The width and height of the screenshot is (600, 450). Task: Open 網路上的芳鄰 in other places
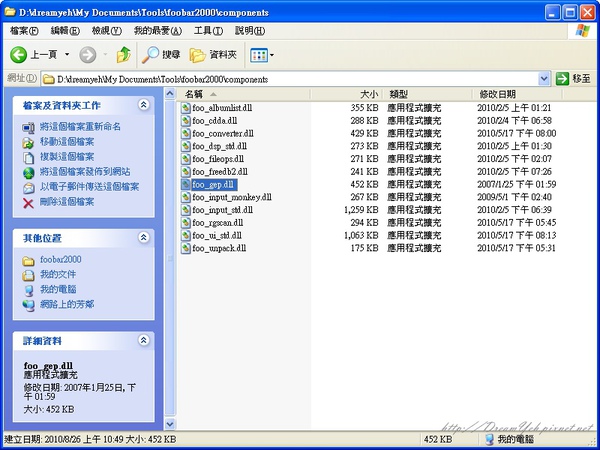[x=67, y=305]
